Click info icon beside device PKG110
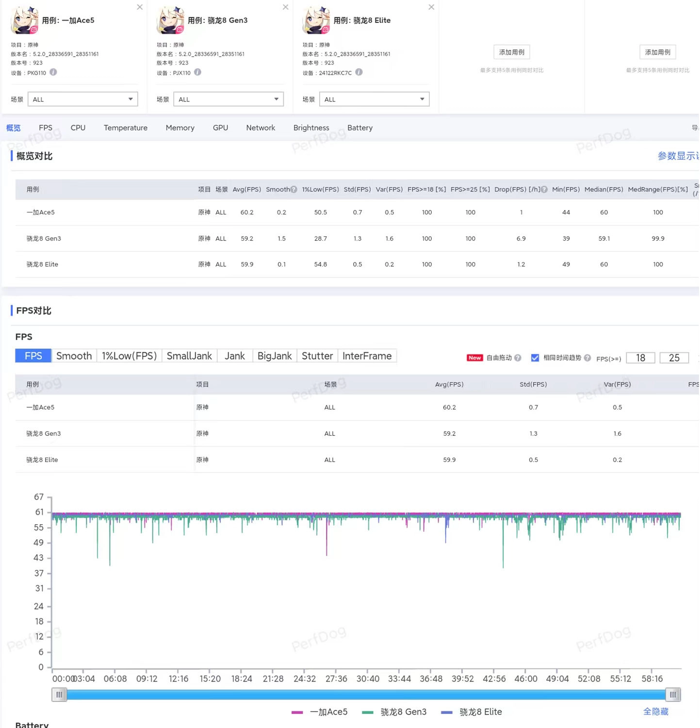700x728 pixels. [x=53, y=72]
